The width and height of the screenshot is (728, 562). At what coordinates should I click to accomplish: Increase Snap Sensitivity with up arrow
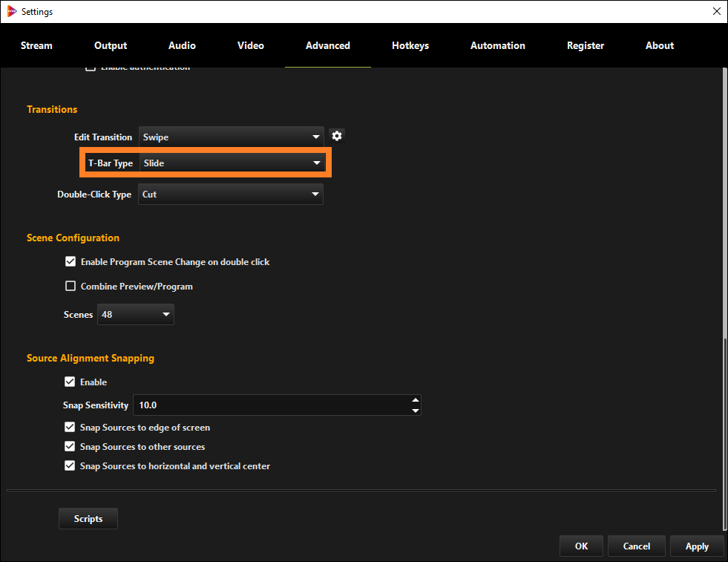416,400
